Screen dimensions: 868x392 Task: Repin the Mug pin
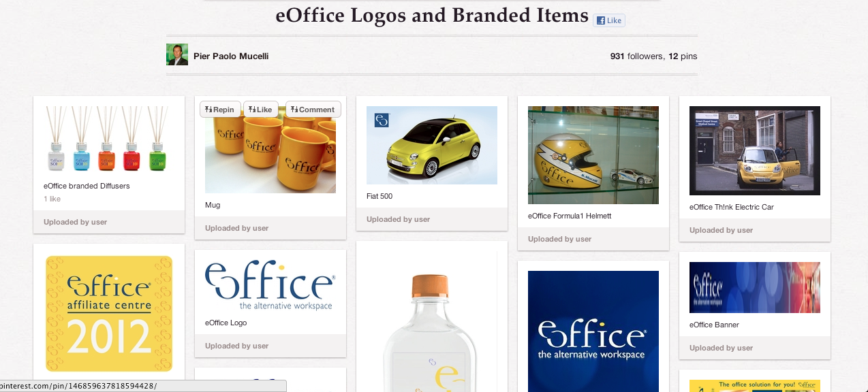point(220,109)
